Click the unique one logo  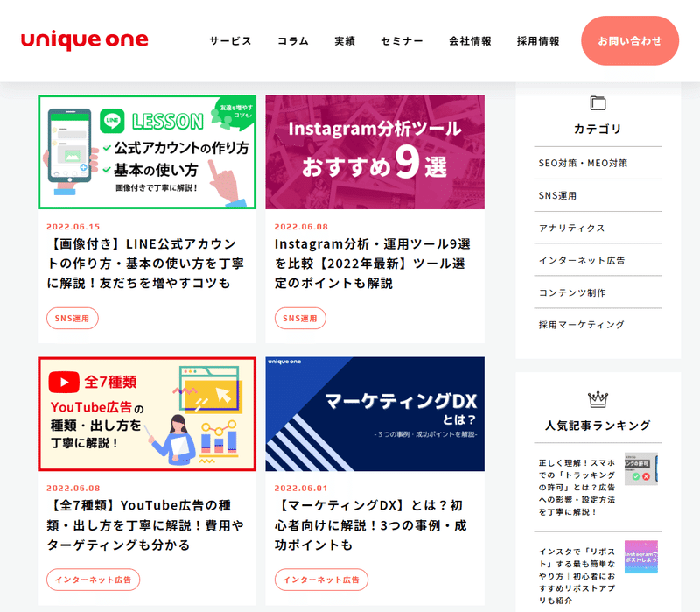click(84, 40)
